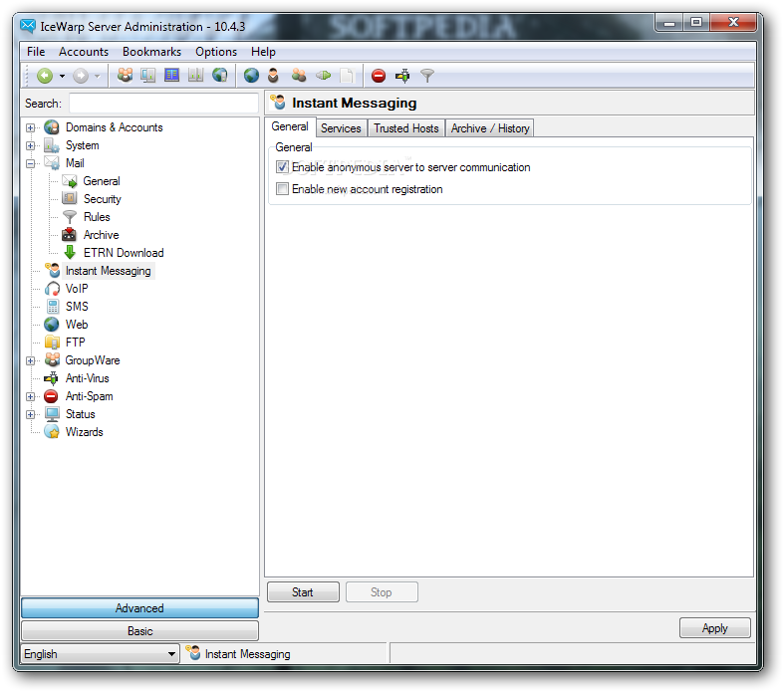
Task: Click the computer monitors toolbar icon
Action: tap(148, 76)
